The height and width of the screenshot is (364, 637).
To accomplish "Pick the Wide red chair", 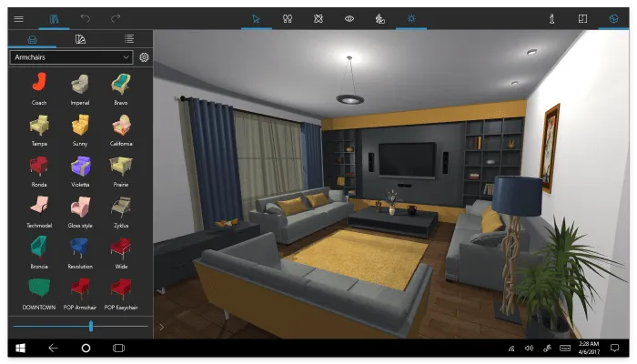I will coord(121,253).
